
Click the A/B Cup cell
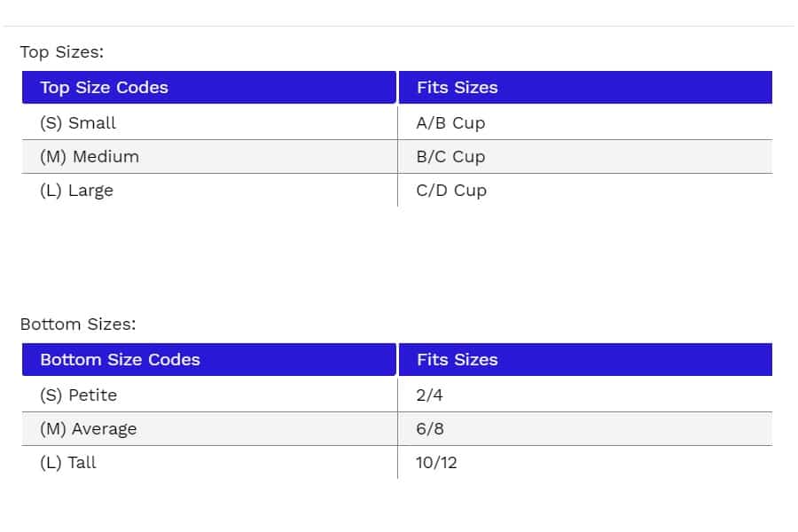point(450,123)
